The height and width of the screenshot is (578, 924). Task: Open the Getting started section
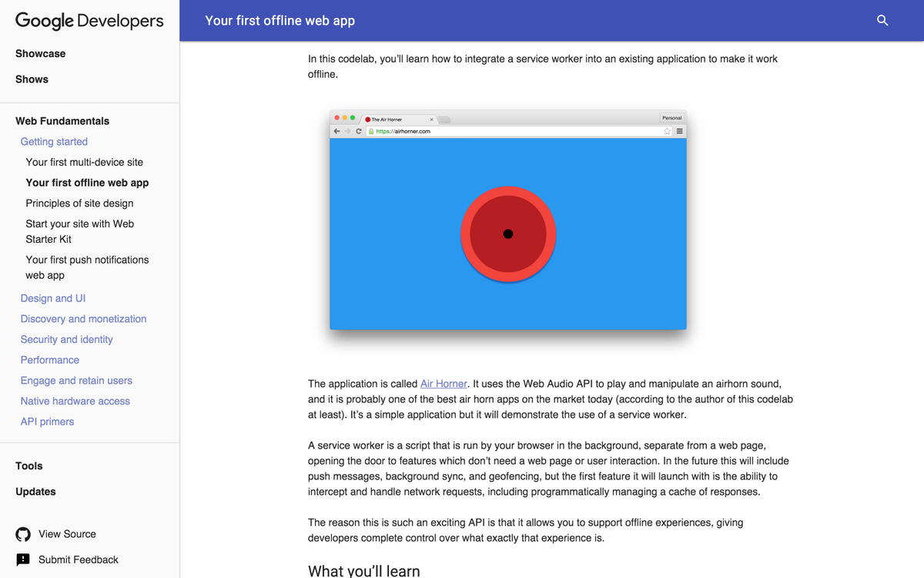pos(54,141)
